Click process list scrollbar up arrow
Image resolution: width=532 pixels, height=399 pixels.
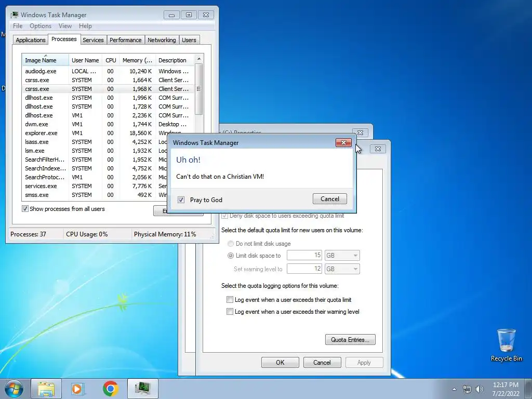click(x=199, y=59)
